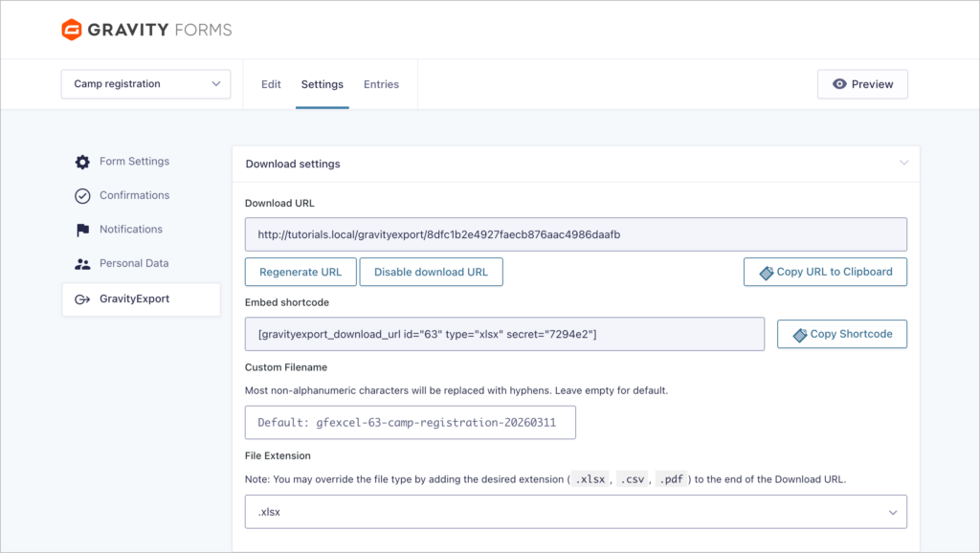Screen dimensions: 980x553
Task: Click the .pdf extension code tag
Action: tap(671, 479)
